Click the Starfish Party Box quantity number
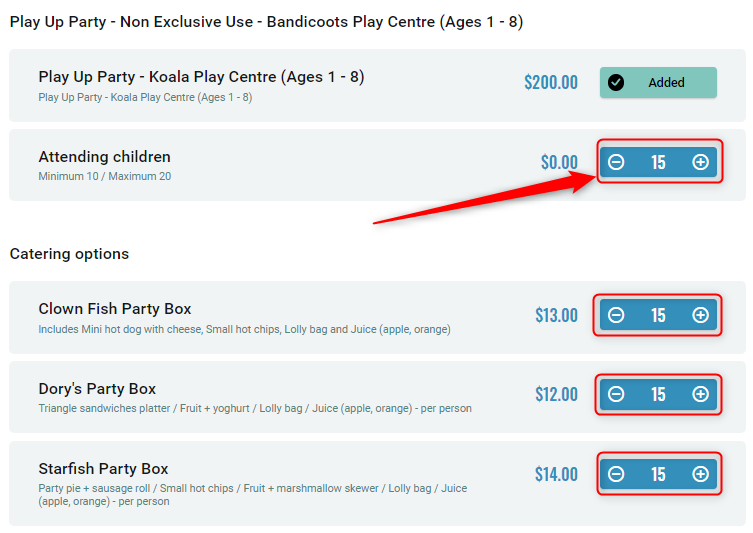This screenshot has height=533, width=753. tap(658, 474)
